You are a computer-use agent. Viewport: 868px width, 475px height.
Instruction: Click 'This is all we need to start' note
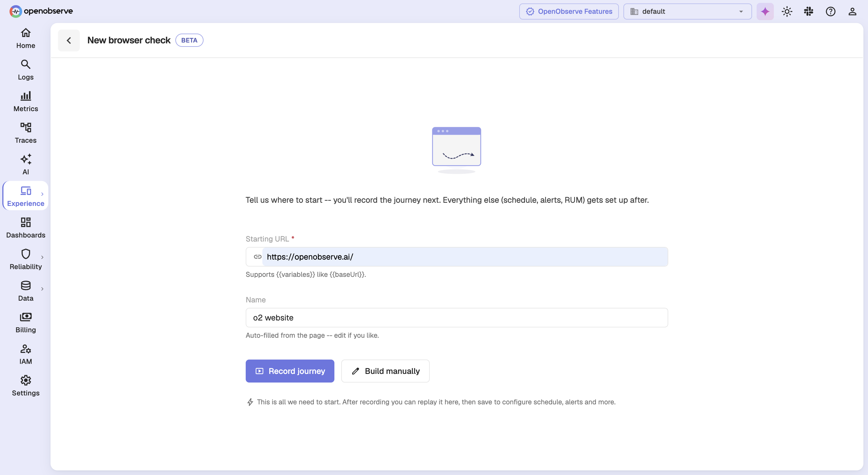tap(436, 402)
